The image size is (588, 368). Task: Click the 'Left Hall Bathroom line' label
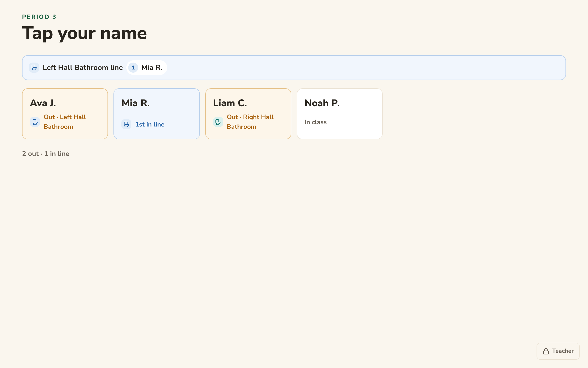coord(83,68)
